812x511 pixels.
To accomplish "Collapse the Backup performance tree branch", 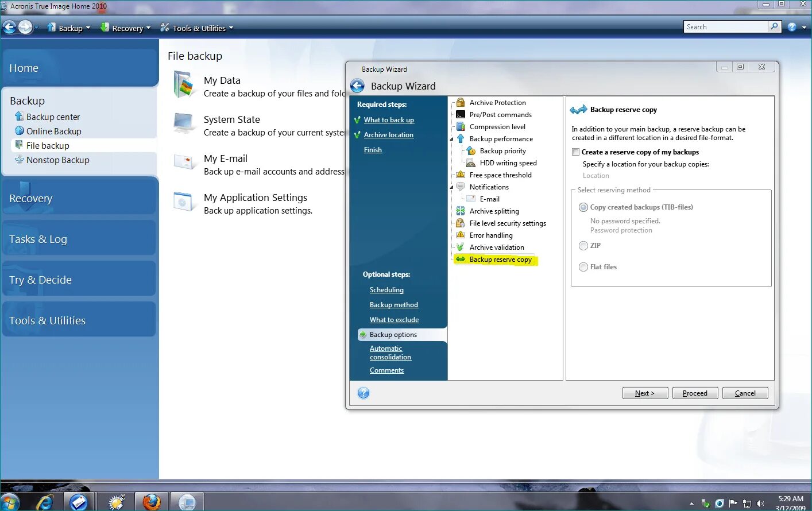I will [x=452, y=138].
